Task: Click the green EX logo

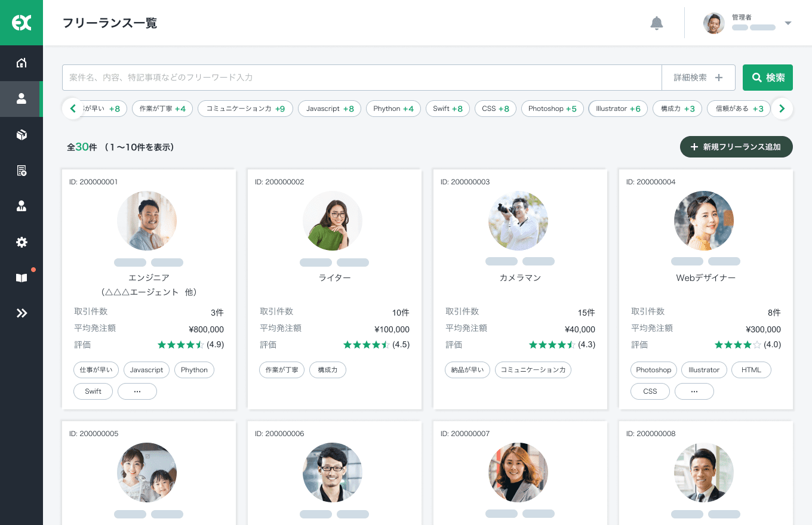Action: 21,23
